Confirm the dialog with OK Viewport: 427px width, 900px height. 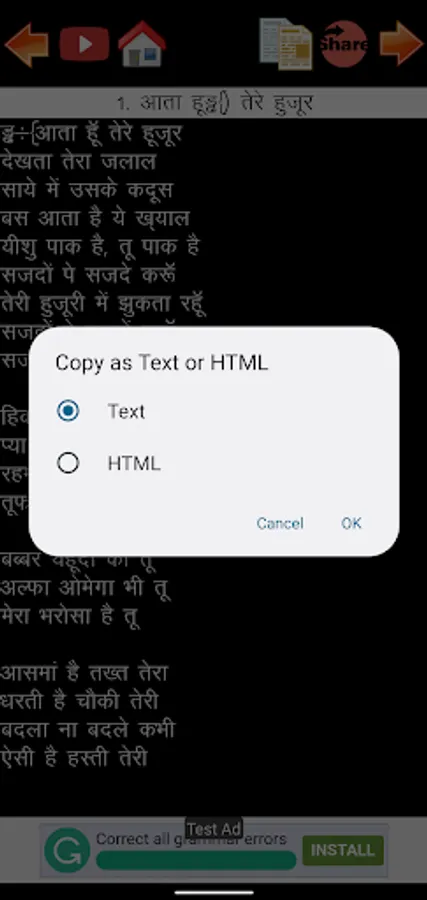(351, 523)
